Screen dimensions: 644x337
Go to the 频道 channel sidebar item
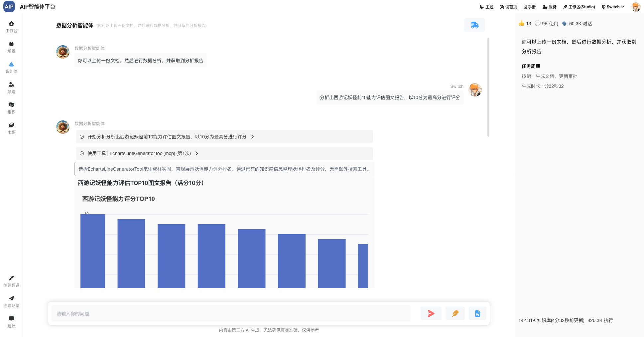tap(11, 88)
